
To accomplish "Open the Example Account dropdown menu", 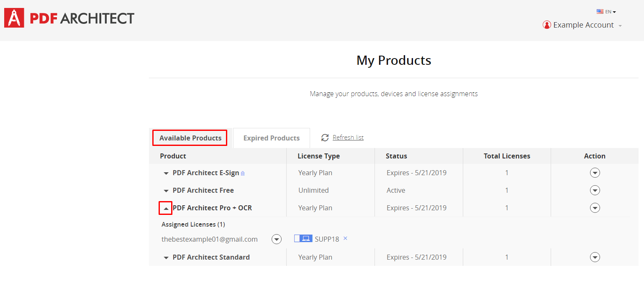I will tap(620, 26).
